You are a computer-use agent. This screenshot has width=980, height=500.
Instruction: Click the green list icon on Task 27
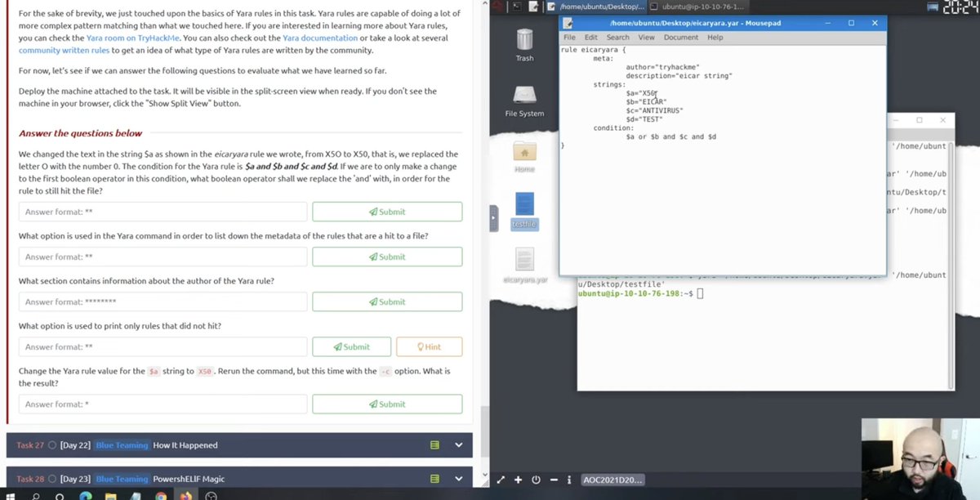[434, 445]
